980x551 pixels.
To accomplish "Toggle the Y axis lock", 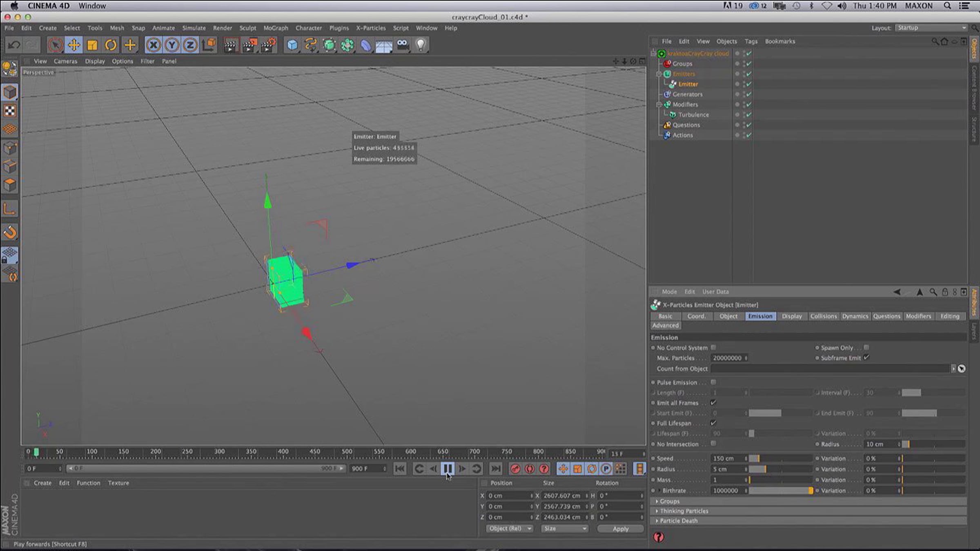I will coord(172,45).
